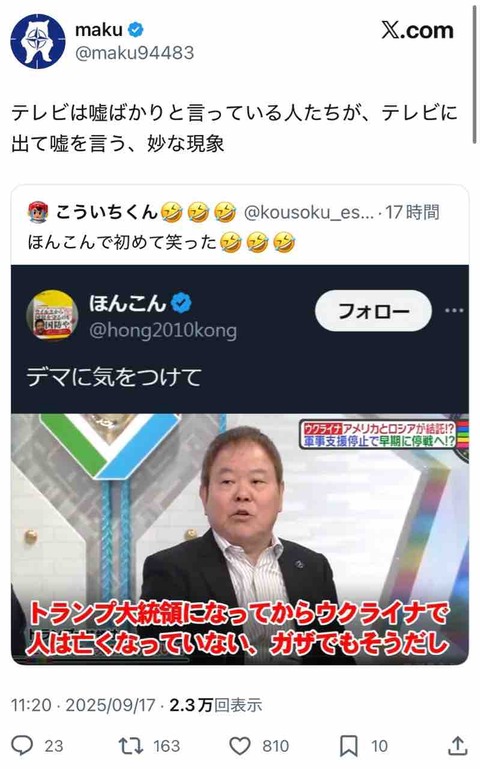Screen dimensions: 480x769
Task: Click the フォロー follow button
Action: [373, 311]
